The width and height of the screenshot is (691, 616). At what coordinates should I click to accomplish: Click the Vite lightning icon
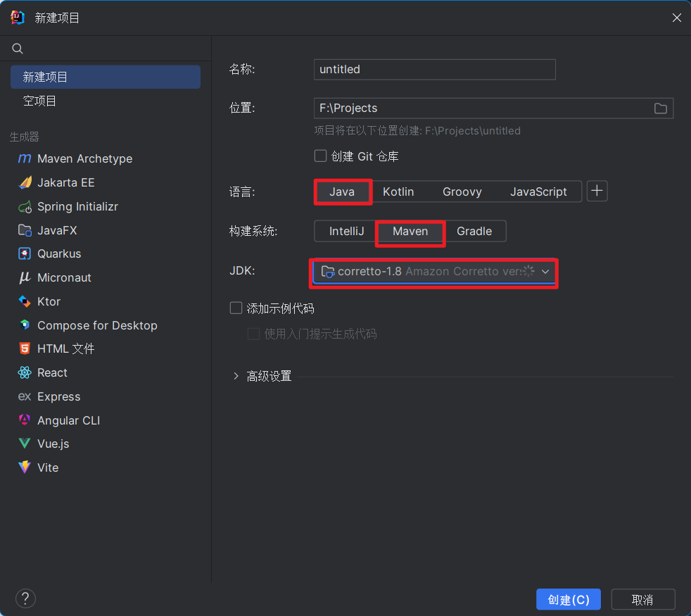pyautogui.click(x=25, y=467)
